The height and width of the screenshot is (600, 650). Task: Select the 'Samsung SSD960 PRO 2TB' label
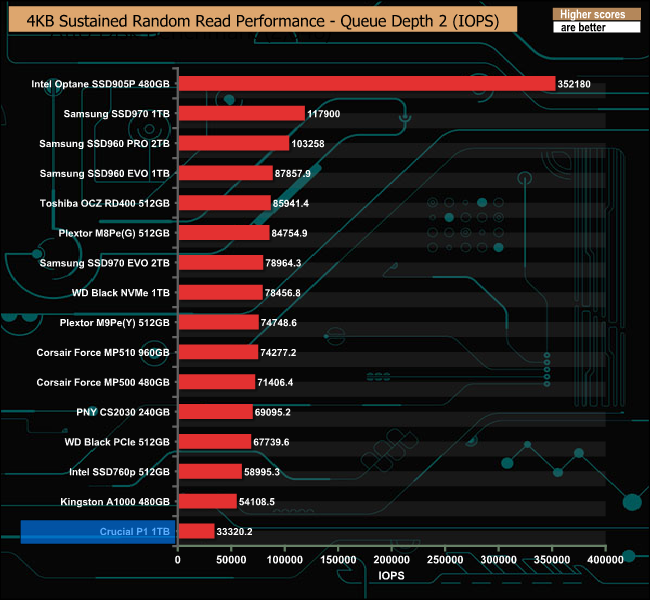pyautogui.click(x=104, y=143)
